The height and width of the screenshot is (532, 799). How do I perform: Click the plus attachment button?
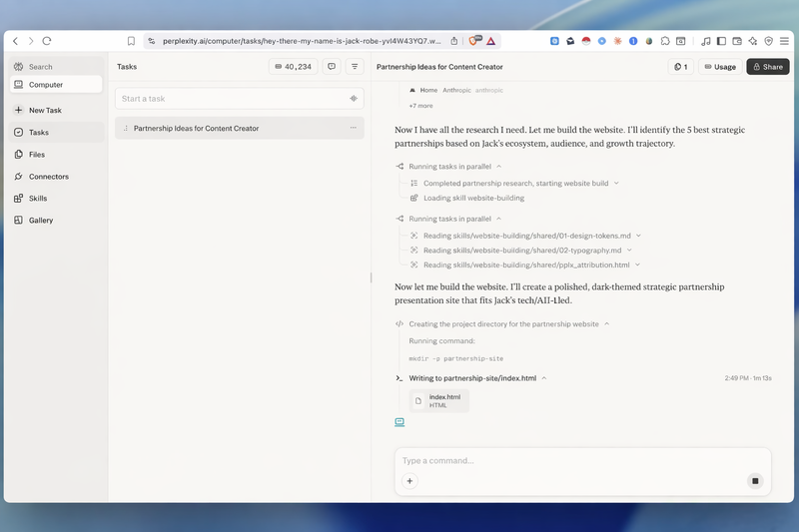pos(409,481)
